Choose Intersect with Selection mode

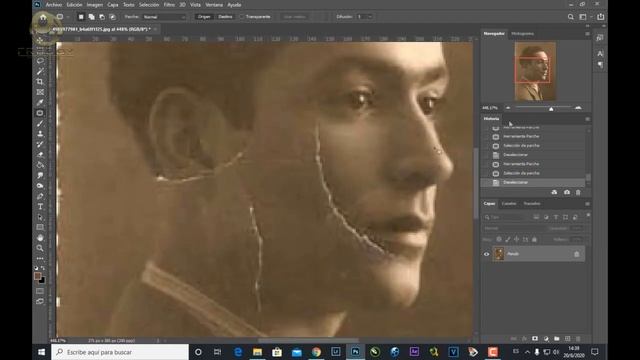pos(112,17)
